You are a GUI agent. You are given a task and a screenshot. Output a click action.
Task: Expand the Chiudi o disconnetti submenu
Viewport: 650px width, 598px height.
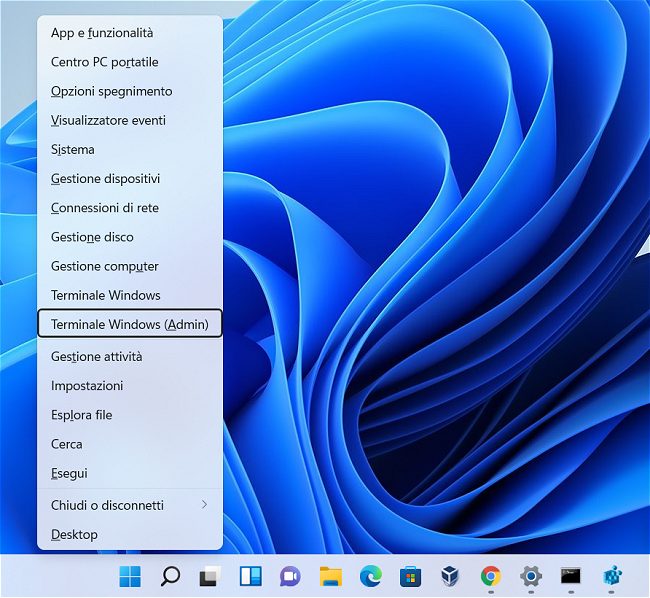click(x=130, y=506)
